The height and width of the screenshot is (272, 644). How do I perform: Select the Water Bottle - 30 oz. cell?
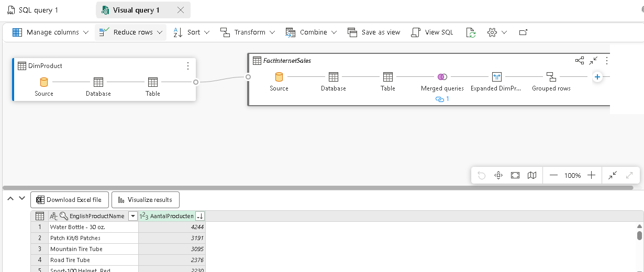pyautogui.click(x=93, y=227)
